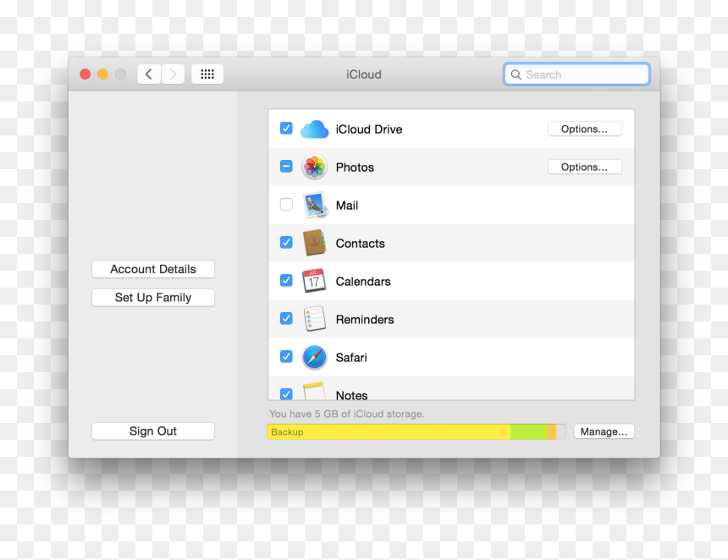728x560 pixels.
Task: Click the iCloud Drive cloud icon
Action: click(x=314, y=129)
